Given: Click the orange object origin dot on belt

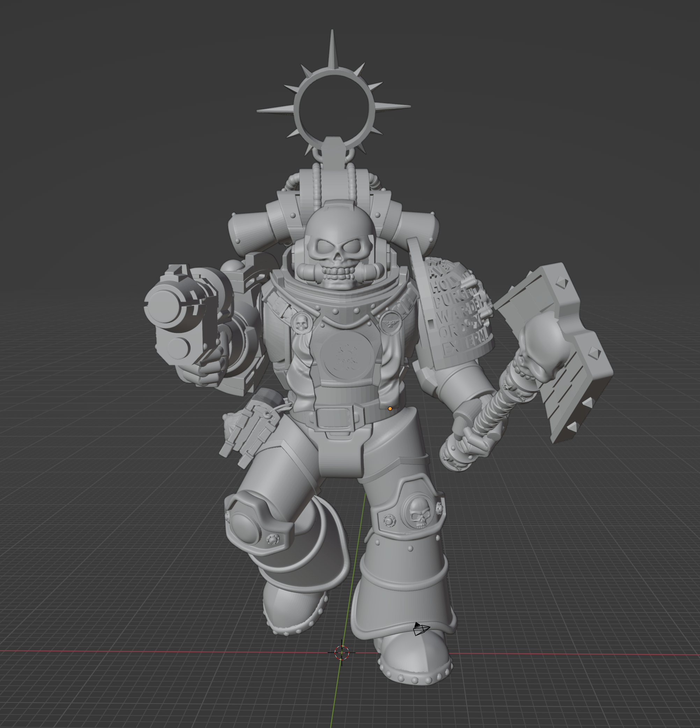Looking at the screenshot, I should [x=390, y=409].
